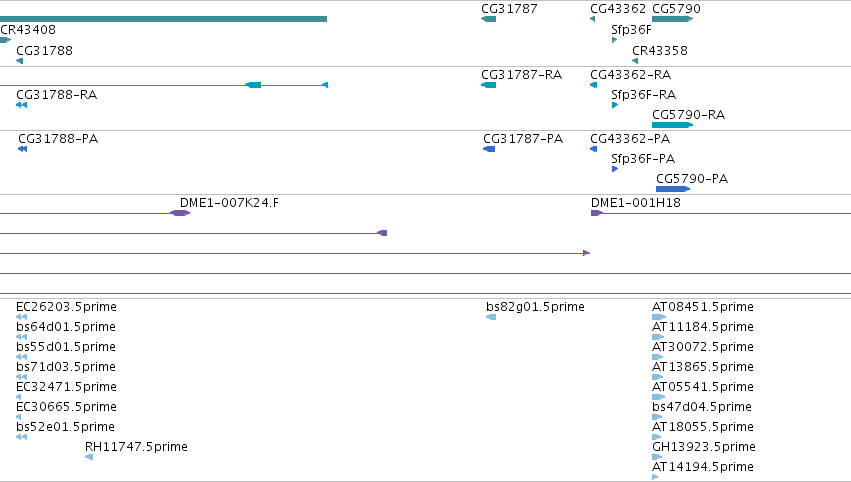Click the CG31787-PA protein glyph
This screenshot has height=482, width=851.
click(489, 149)
